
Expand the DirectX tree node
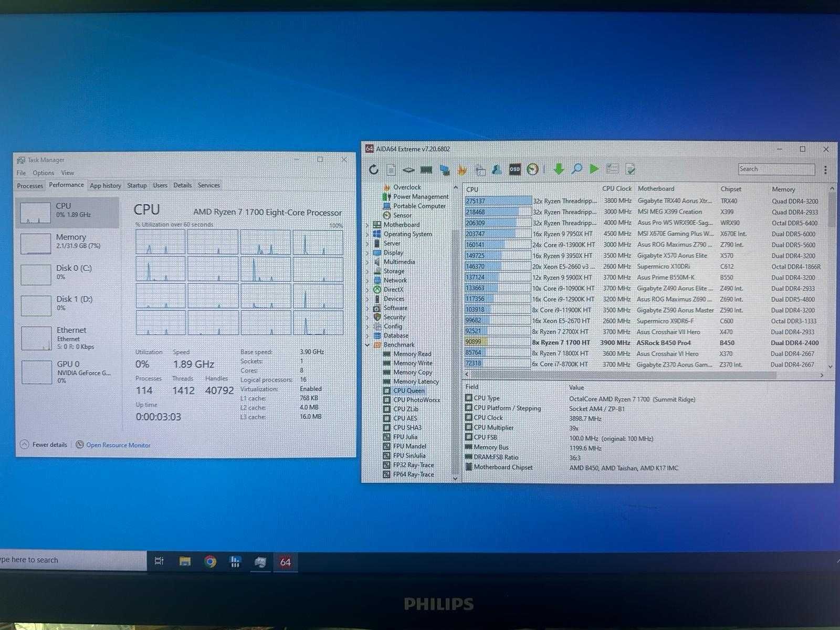pos(367,289)
